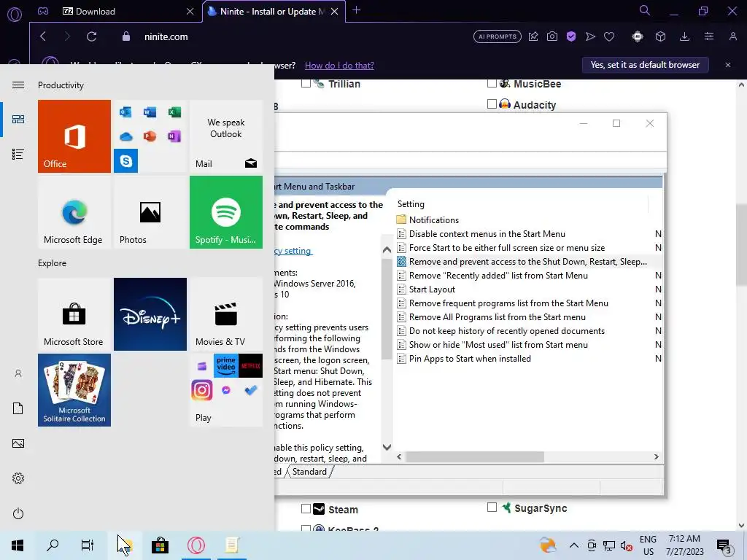
Task: Open a new browser tab
Action: point(356,10)
